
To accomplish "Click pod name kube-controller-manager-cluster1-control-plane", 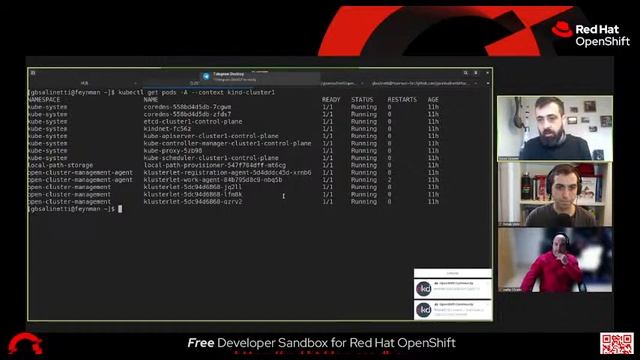I will 227,143.
